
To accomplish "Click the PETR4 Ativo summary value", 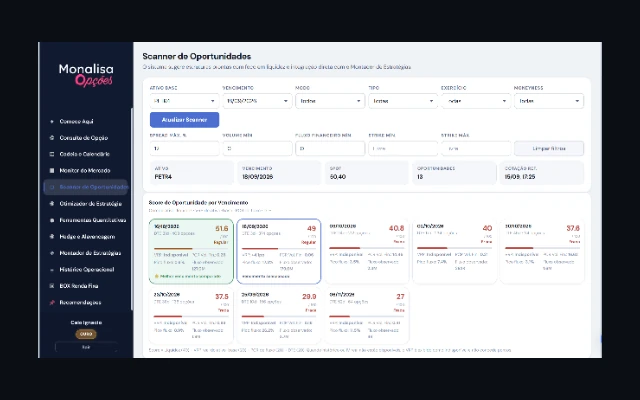I will coord(163,177).
